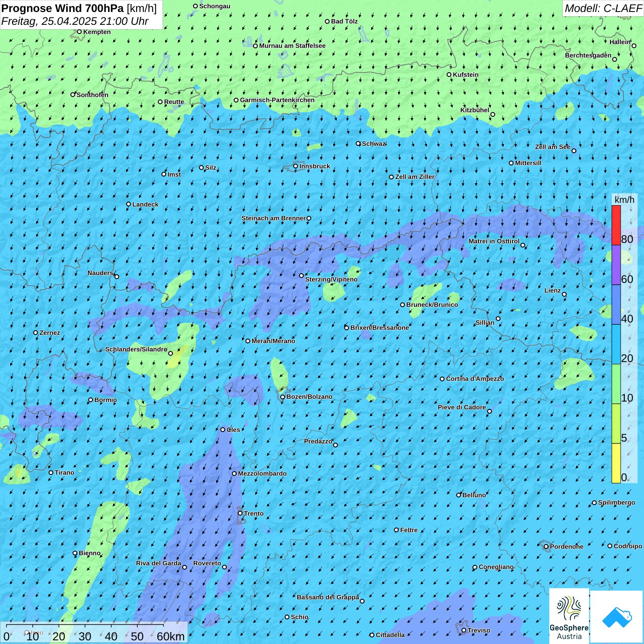
Task: Click the Zernez city marker
Action: [36, 333]
